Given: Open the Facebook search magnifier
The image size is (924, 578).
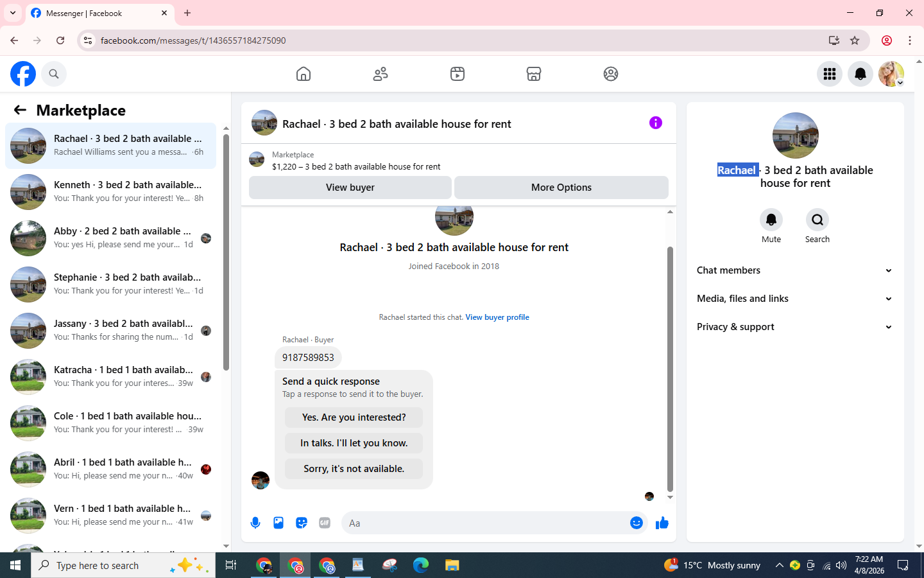Looking at the screenshot, I should click(x=54, y=74).
